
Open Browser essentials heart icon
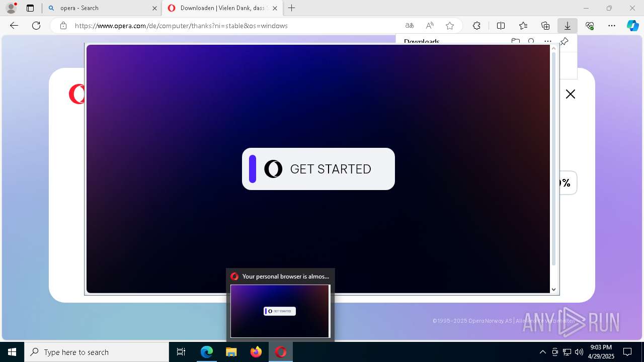pyautogui.click(x=590, y=26)
